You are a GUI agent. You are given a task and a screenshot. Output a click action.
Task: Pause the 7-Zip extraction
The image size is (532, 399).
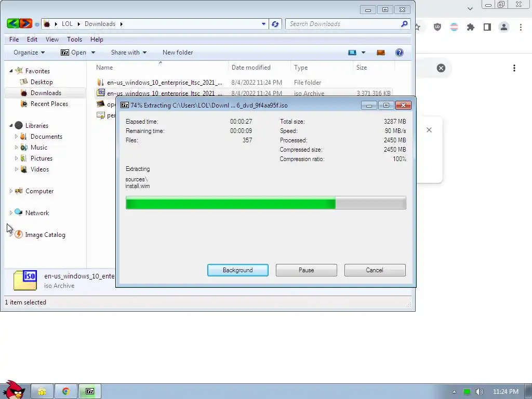[x=306, y=270]
